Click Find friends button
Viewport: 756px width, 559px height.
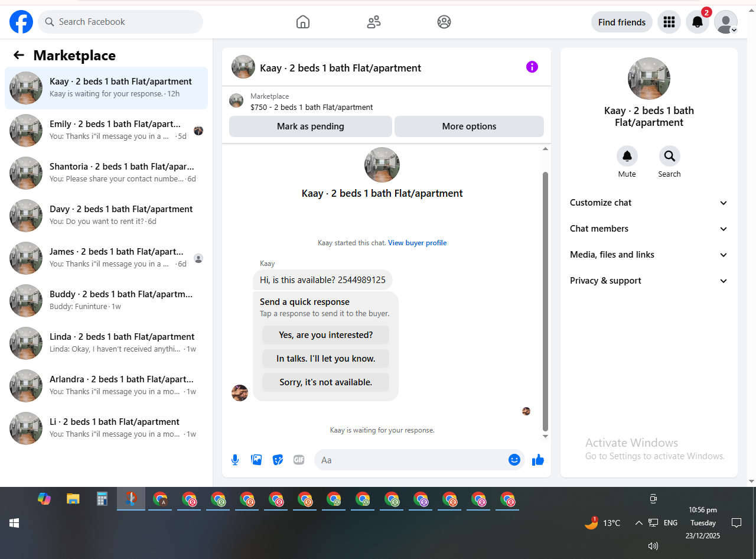(622, 22)
